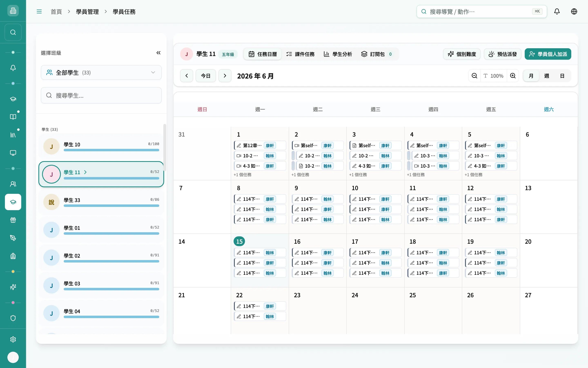Switch calendar to 月 month view
Viewport: 588px width, 368px height.
click(x=531, y=76)
